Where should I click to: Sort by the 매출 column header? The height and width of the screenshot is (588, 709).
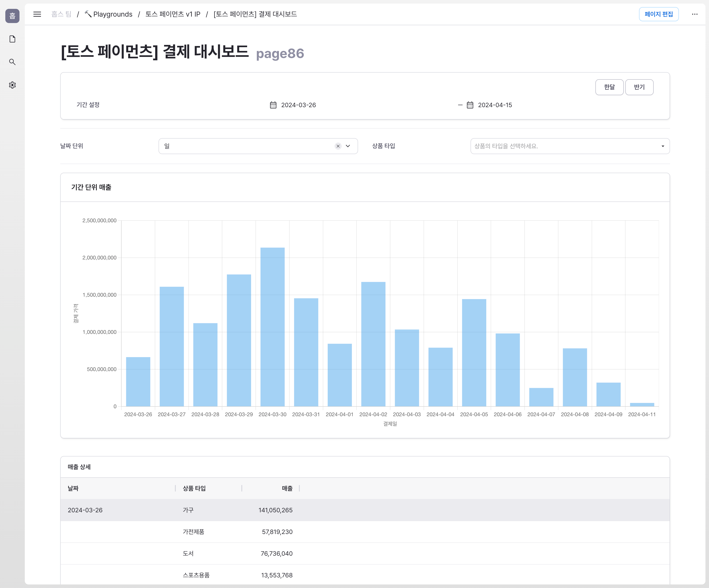287,488
